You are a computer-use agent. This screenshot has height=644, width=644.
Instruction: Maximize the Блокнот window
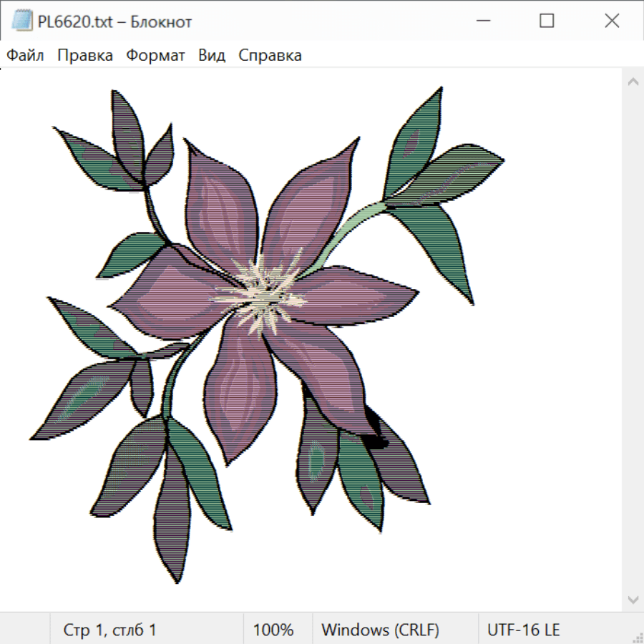(x=547, y=21)
